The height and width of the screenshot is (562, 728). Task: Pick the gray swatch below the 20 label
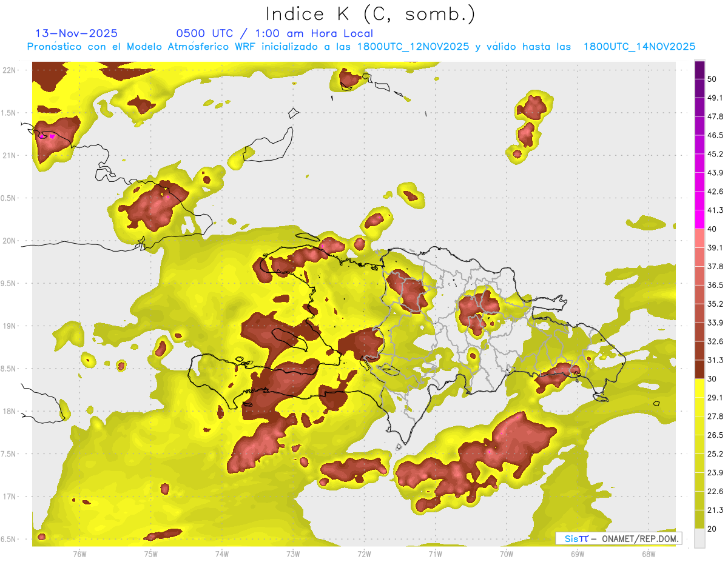699,538
